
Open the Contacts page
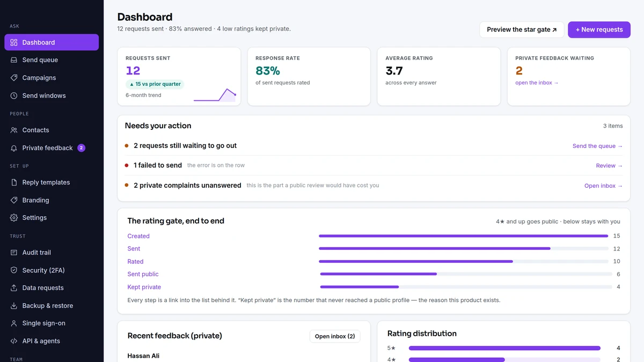(52, 130)
